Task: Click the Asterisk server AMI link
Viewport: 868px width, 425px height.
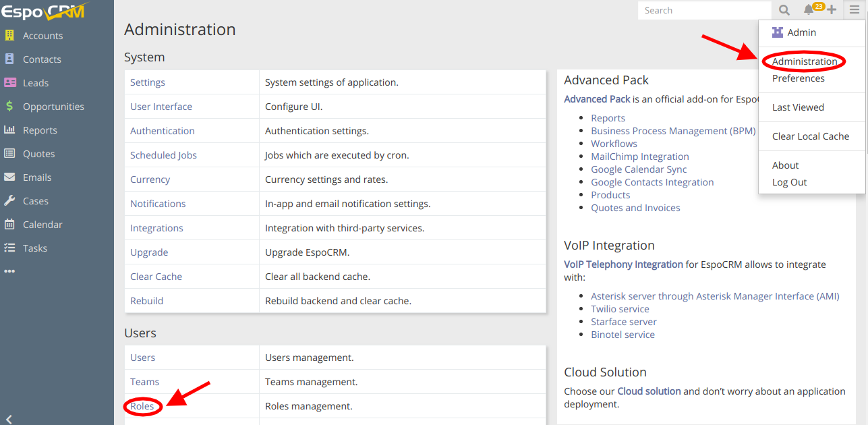Action: (715, 296)
